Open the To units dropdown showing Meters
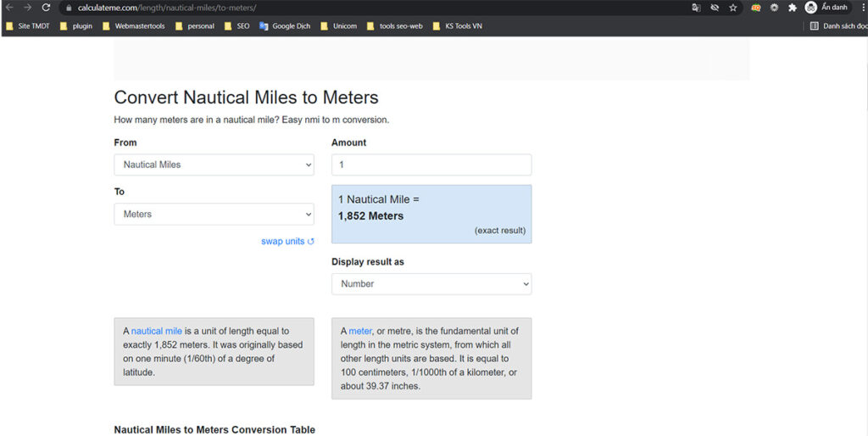Viewport: 868px width, 436px height. [x=214, y=214]
